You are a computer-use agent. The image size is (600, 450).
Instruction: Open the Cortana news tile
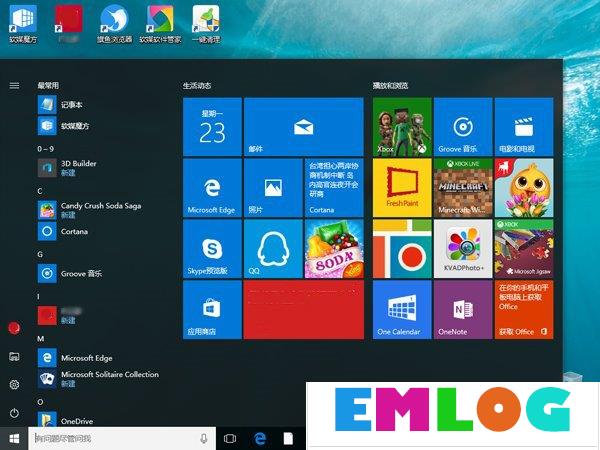point(334,188)
